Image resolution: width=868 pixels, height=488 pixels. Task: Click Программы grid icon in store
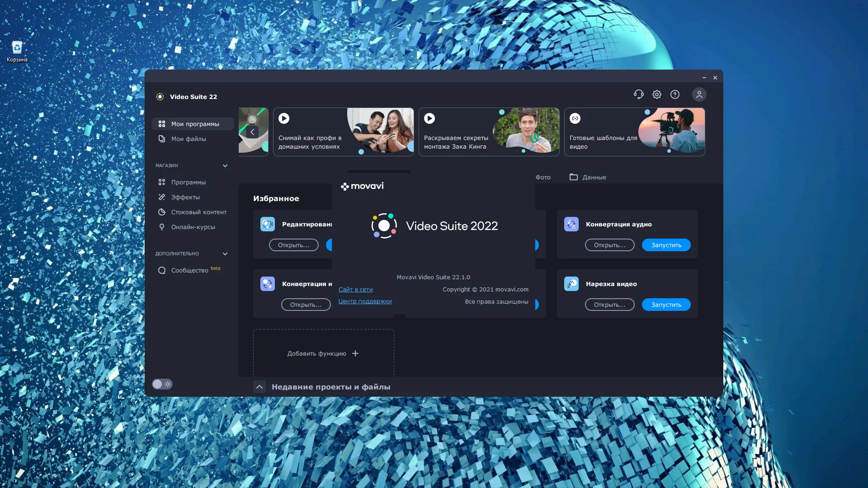tap(162, 182)
